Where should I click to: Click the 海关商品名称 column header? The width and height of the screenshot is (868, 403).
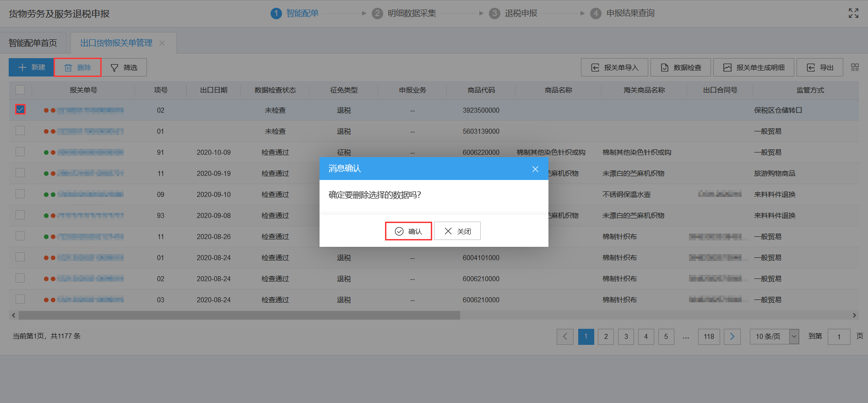(644, 90)
